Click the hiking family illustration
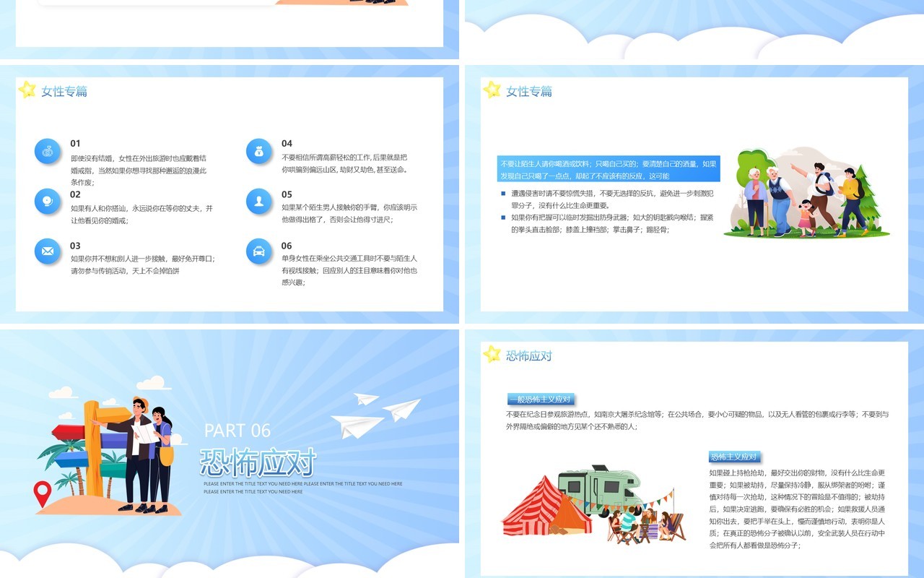Screen dimensions: 924x578 click(807, 193)
